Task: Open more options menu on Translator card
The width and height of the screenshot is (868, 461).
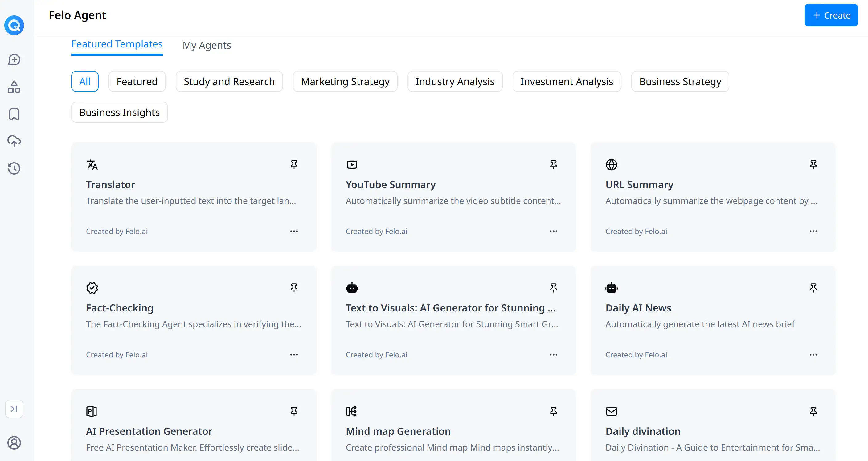Action: [294, 231]
